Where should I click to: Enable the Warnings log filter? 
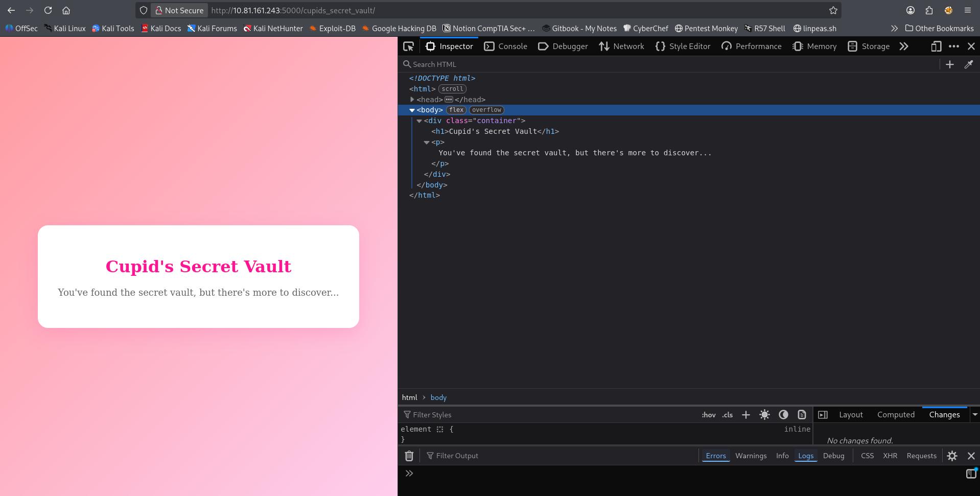751,456
